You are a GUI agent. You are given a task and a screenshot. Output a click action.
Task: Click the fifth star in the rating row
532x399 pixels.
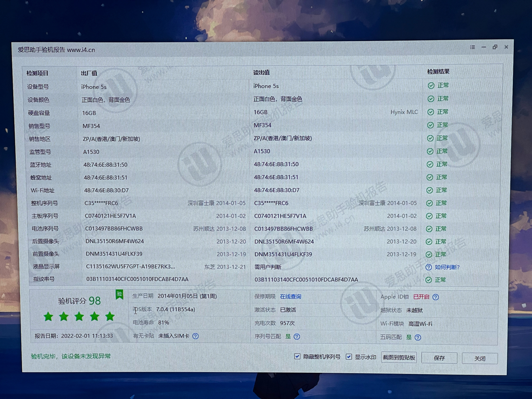point(110,316)
